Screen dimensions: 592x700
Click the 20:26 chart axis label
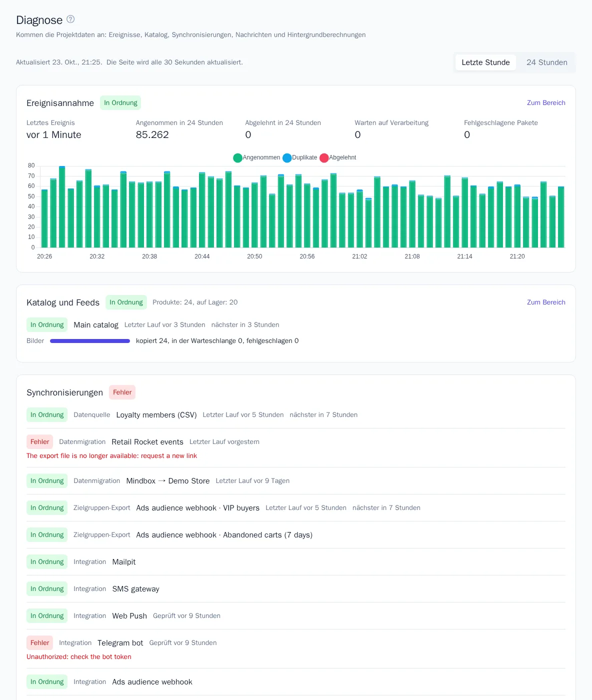click(x=44, y=256)
